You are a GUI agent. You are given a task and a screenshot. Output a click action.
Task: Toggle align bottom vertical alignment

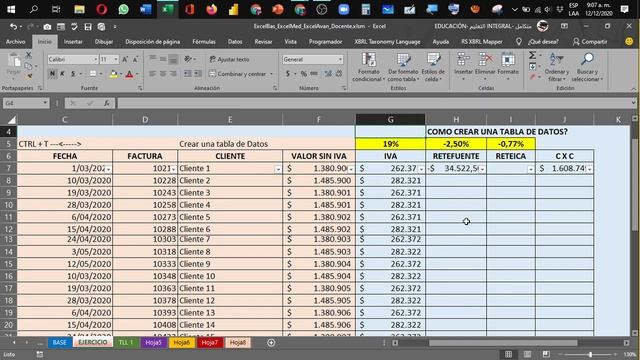(173, 59)
